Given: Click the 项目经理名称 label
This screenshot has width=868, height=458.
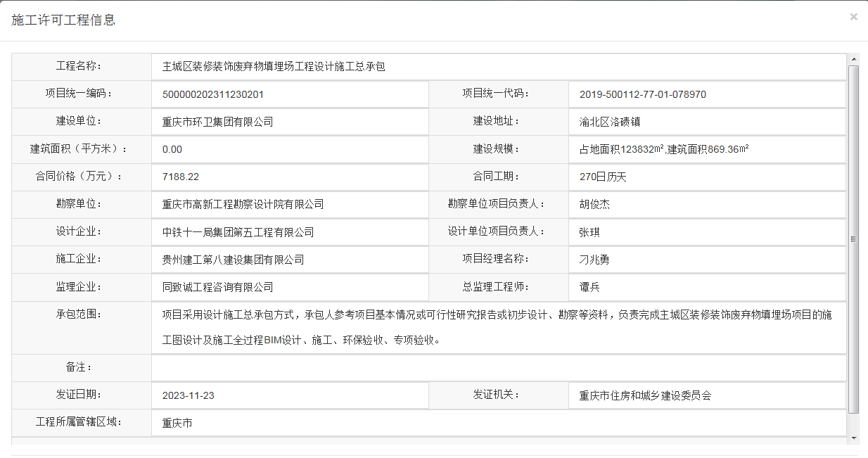Looking at the screenshot, I should pos(496,259).
